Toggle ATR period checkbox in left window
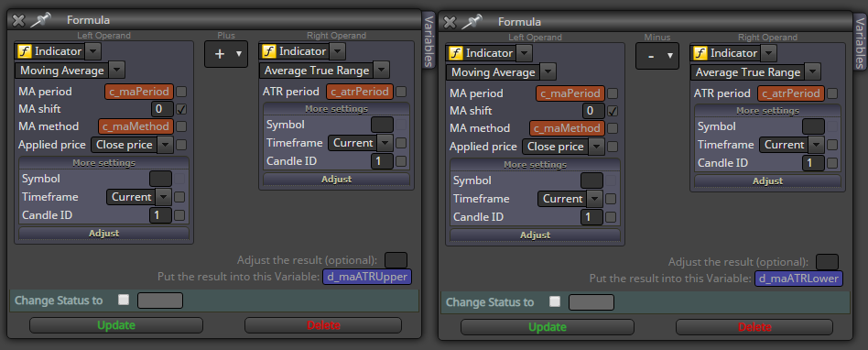This screenshot has height=350, width=868. tap(401, 92)
